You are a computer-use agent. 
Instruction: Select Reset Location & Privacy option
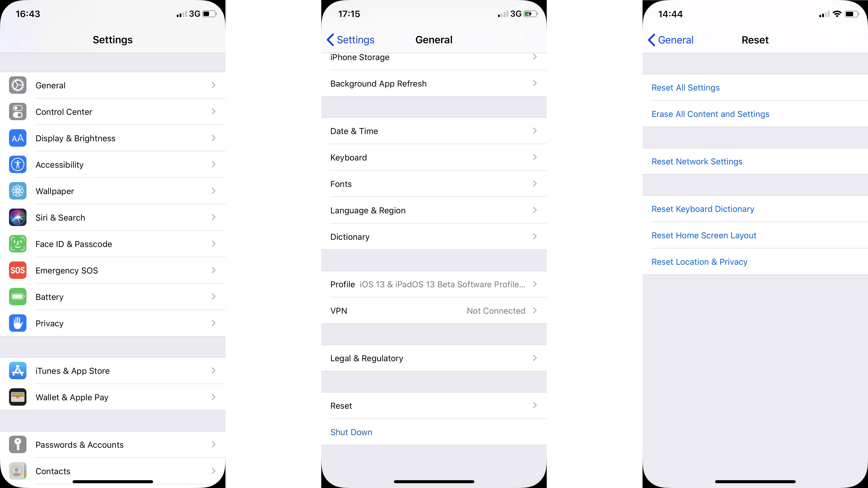click(699, 262)
